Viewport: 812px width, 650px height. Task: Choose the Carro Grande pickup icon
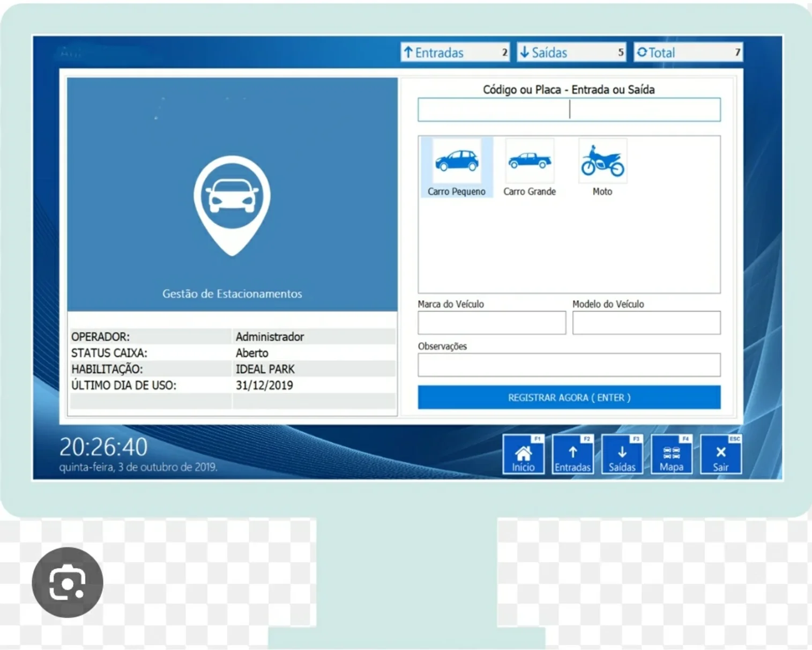pyautogui.click(x=530, y=167)
